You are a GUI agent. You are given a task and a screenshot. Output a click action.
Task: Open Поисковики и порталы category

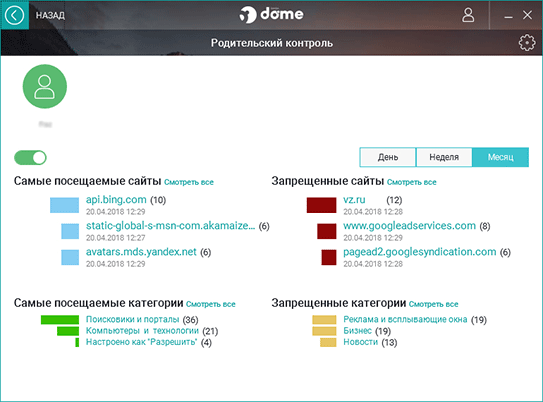pos(132,319)
